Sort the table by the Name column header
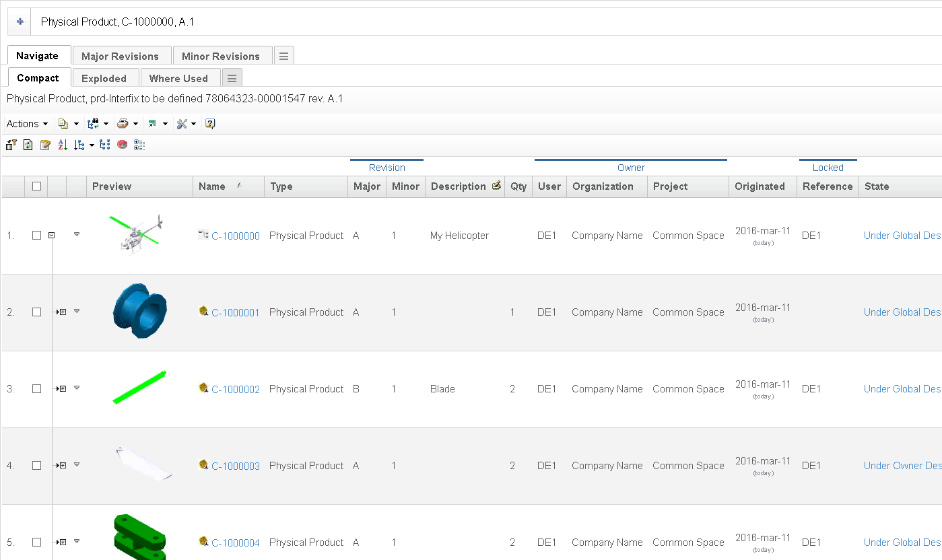Screen dimensions: 942x560 tap(212, 186)
